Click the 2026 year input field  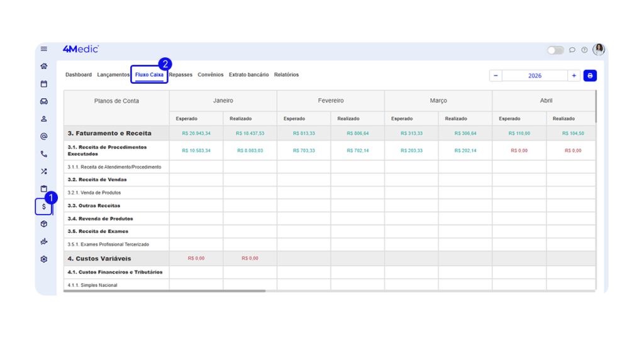click(535, 76)
